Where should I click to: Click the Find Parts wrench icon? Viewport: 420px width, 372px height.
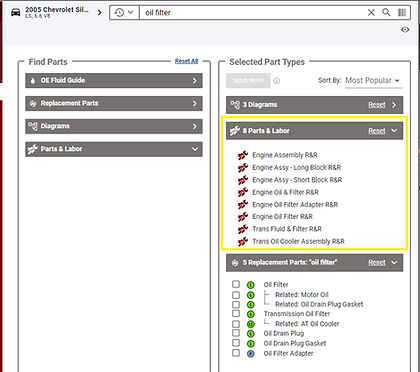(33, 149)
